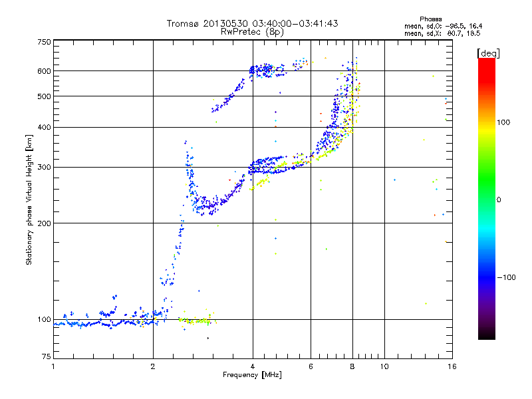Viewport: 532px width, 399px height.
Task: Click the colorbar label '-100'
Action: pyautogui.click(x=506, y=277)
